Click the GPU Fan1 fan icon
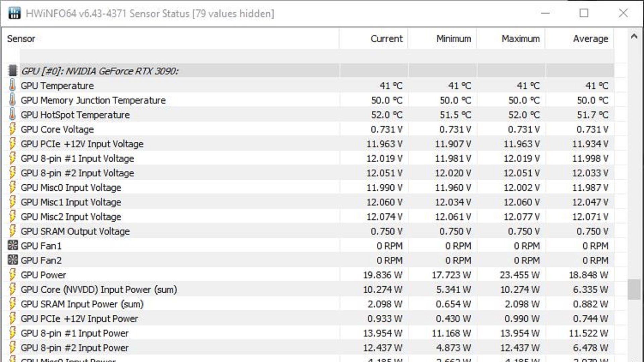644x362 pixels. (12, 246)
